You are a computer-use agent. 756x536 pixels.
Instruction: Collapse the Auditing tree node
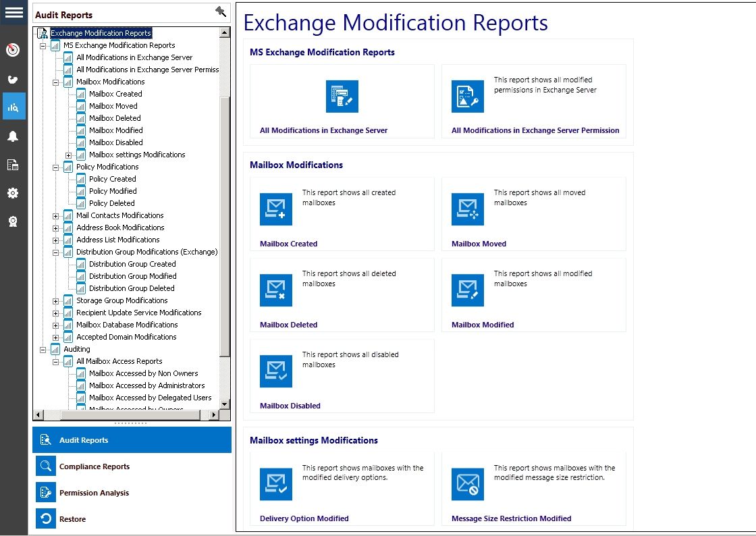43,350
